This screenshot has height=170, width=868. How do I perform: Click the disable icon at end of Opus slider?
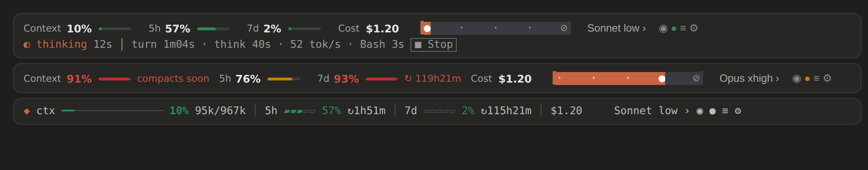696,78
